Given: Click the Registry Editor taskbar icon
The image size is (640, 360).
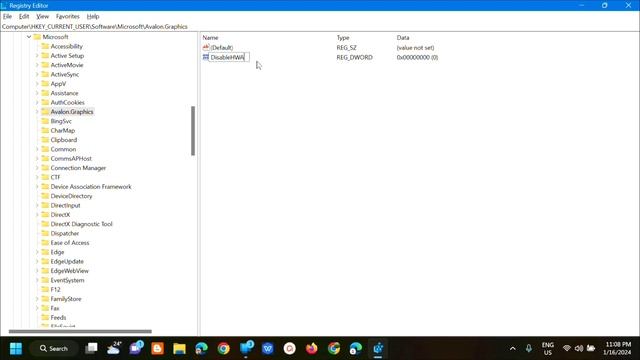Looking at the screenshot, I should (x=378, y=349).
